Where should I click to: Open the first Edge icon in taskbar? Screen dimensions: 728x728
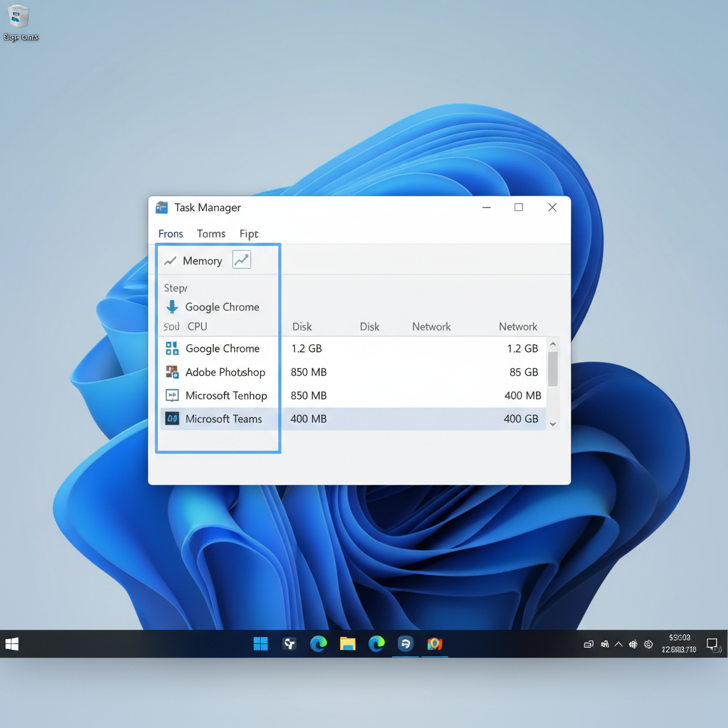[x=318, y=644]
